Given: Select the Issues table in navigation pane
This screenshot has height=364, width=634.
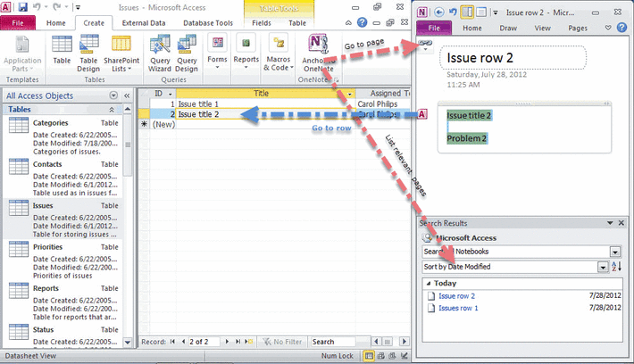Looking at the screenshot, I should click(x=63, y=219).
